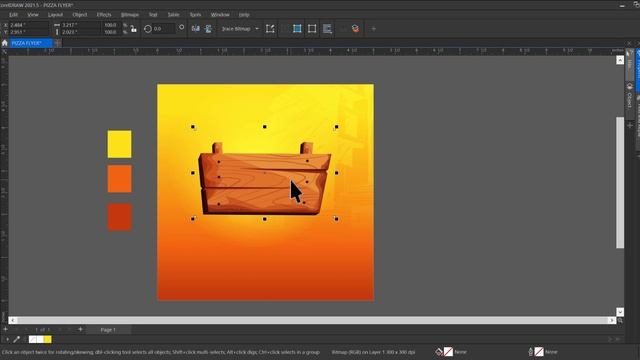
Task: Open the Effects menu
Action: pos(104,15)
